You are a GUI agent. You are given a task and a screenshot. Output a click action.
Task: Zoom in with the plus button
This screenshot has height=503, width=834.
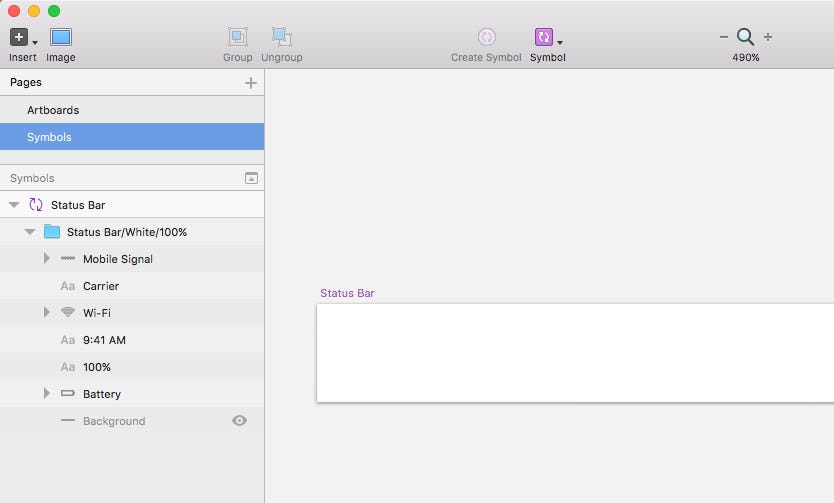pos(768,37)
